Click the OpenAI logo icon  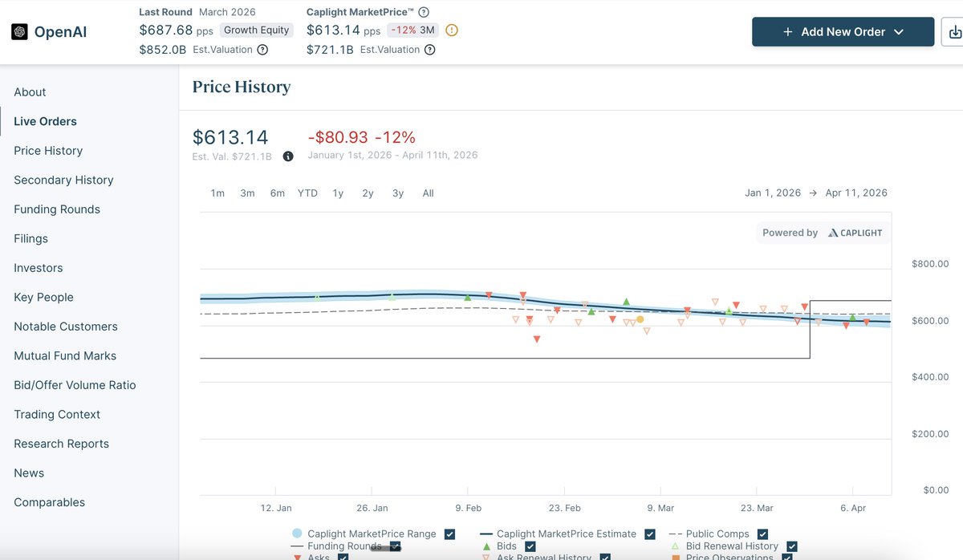coord(19,32)
